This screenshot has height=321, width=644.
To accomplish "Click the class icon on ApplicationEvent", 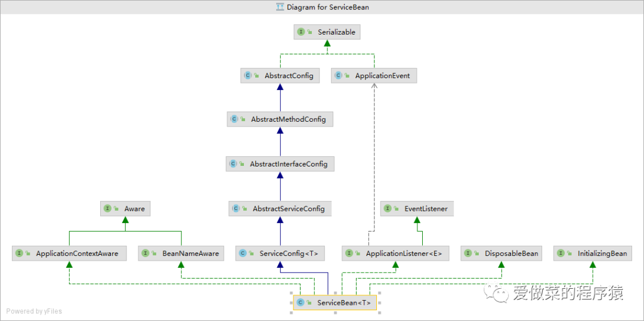I will pos(339,76).
